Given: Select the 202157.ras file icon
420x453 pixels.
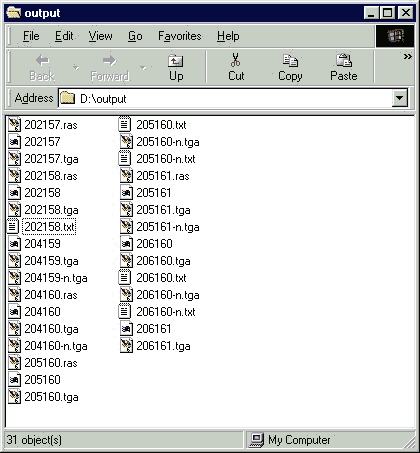Looking at the screenshot, I should click(14, 124).
